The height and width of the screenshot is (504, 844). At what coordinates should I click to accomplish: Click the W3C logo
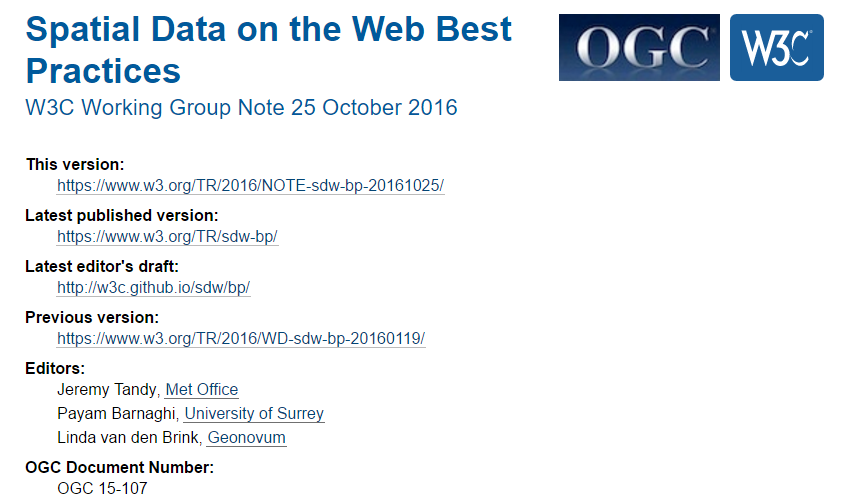point(777,47)
